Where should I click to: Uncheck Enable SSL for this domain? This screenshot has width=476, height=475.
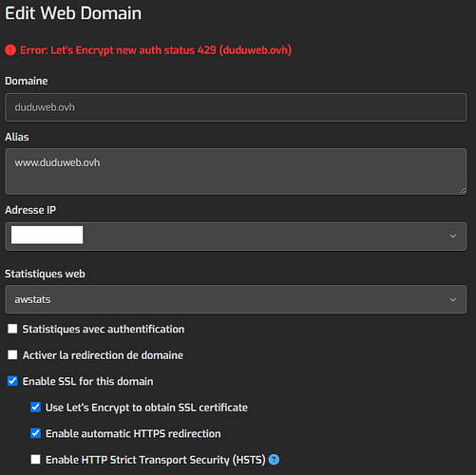coord(12,381)
